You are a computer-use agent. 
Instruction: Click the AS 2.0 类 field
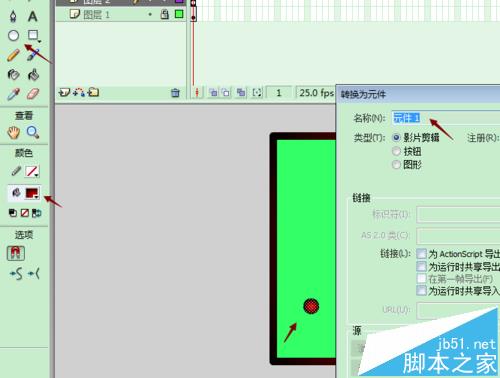[458, 236]
